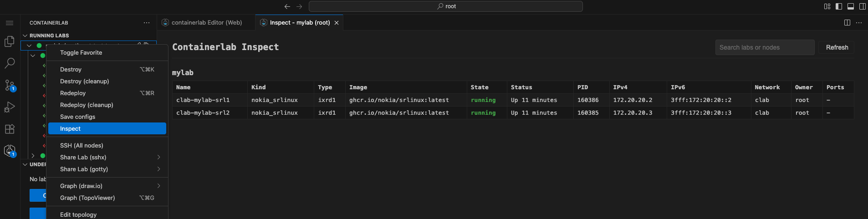Switch to containerlab Editor (Web) tab

[206, 23]
